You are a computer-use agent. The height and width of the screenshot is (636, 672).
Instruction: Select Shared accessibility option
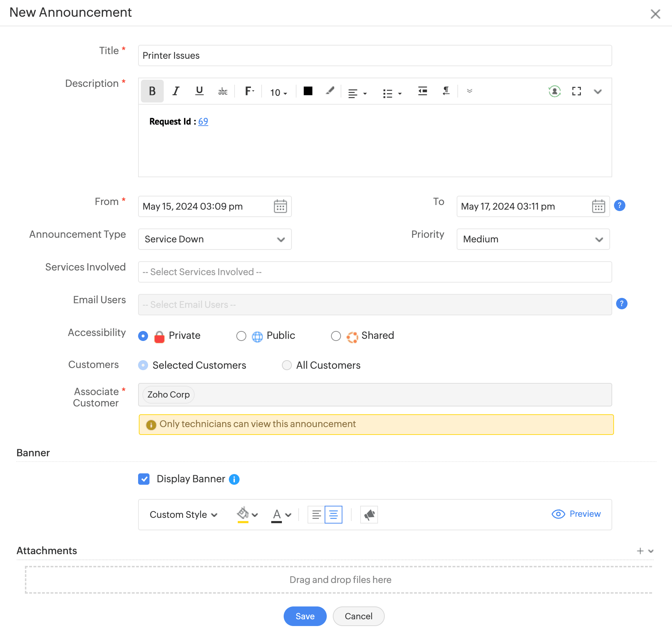point(336,336)
